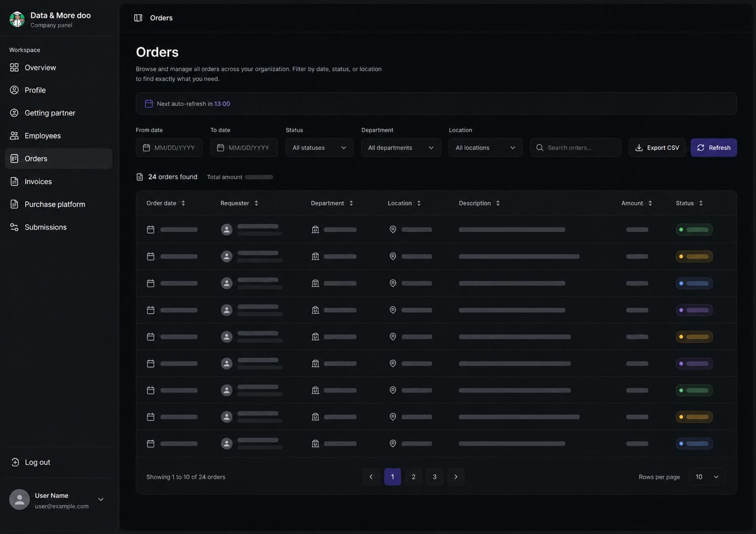
Task: Click the calendar icon in the To date field
Action: pyautogui.click(x=220, y=147)
